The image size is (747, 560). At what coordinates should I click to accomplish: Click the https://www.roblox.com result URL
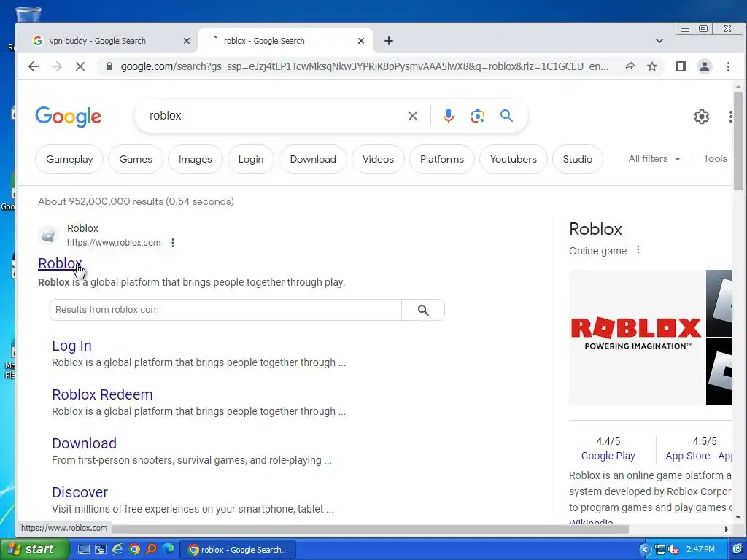(x=113, y=242)
